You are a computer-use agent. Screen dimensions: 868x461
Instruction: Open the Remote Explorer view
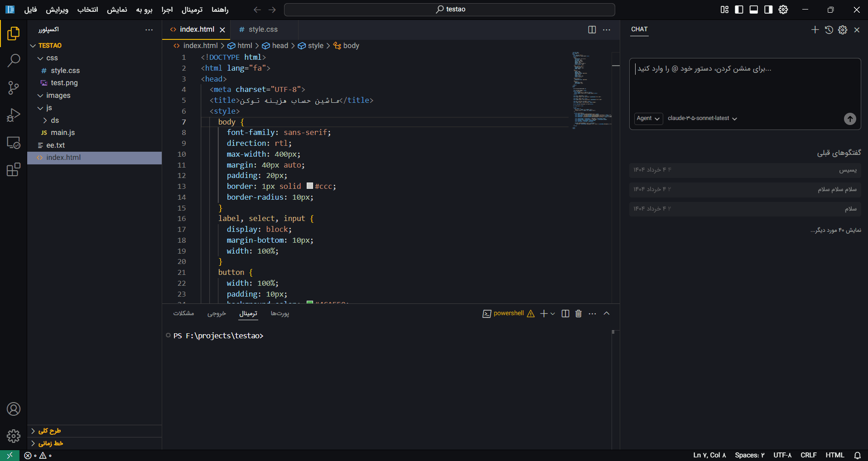pyautogui.click(x=14, y=143)
